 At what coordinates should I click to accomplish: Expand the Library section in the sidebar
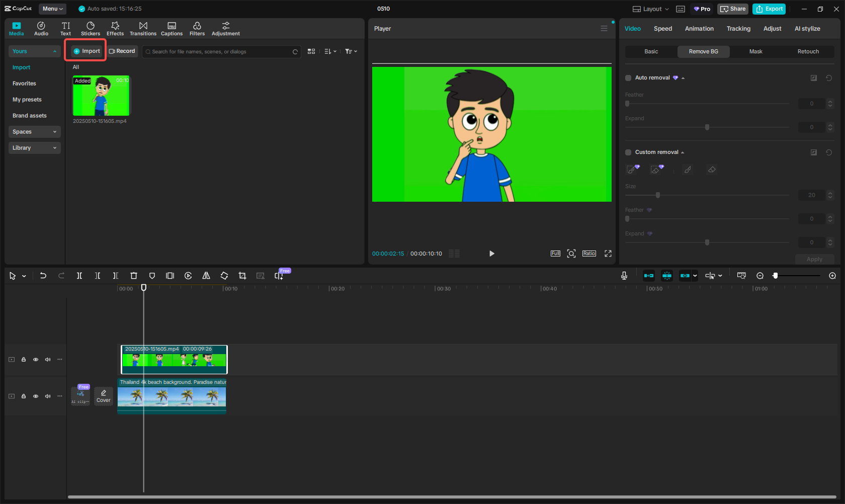click(x=55, y=148)
